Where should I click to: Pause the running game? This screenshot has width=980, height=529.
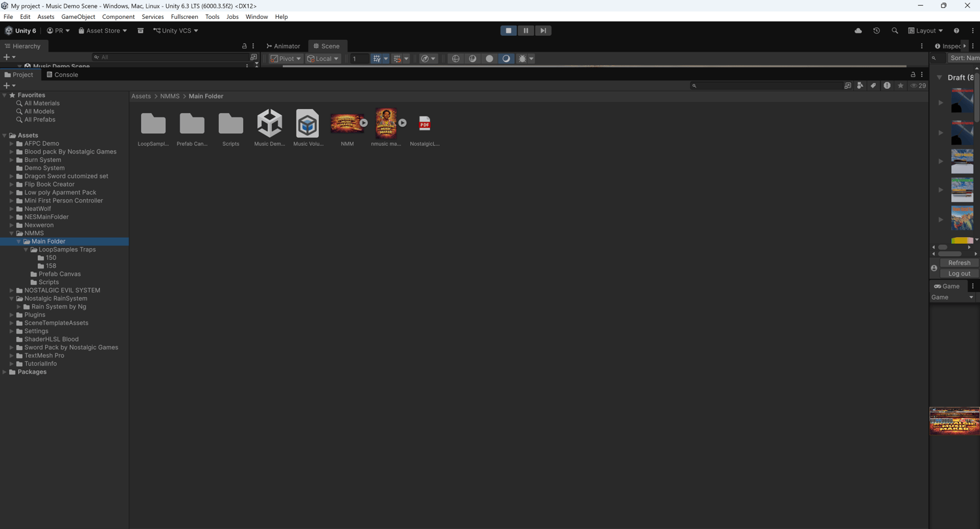pos(526,31)
